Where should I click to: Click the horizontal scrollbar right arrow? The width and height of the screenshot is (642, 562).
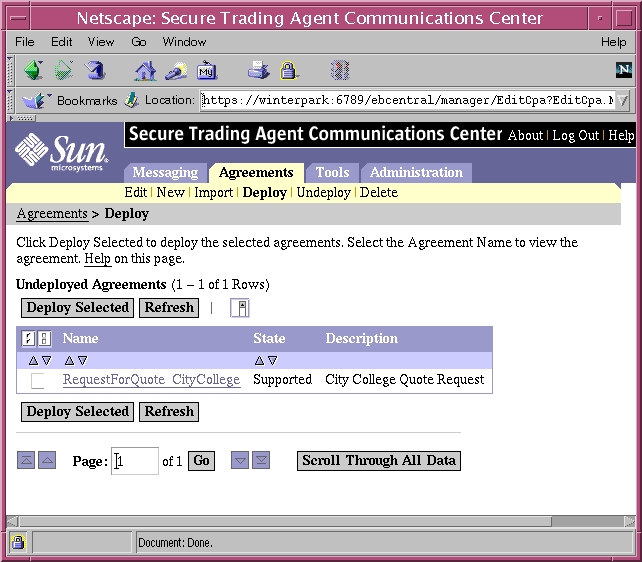pos(629,521)
